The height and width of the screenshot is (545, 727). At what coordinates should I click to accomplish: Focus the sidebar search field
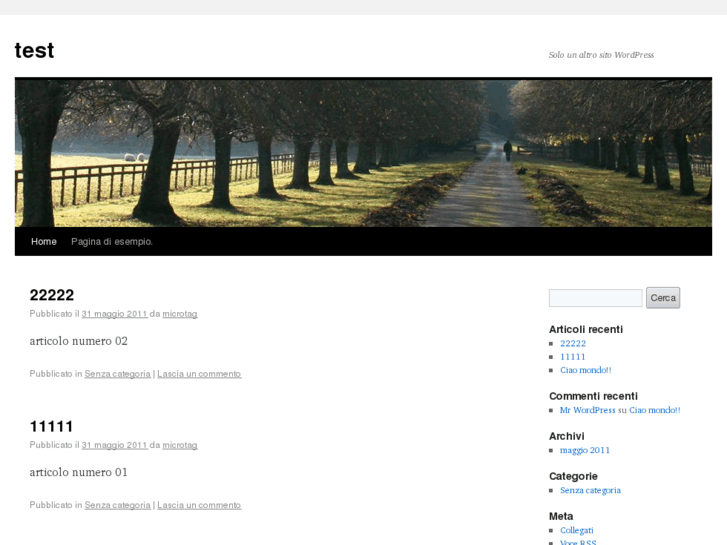[x=595, y=298]
